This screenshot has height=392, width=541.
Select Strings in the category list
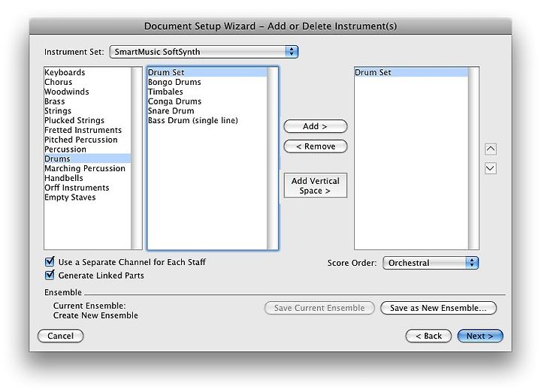click(x=88, y=111)
